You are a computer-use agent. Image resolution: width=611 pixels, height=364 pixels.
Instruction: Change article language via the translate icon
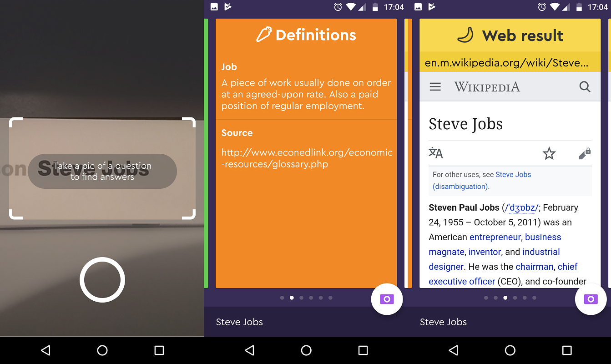pos(435,153)
